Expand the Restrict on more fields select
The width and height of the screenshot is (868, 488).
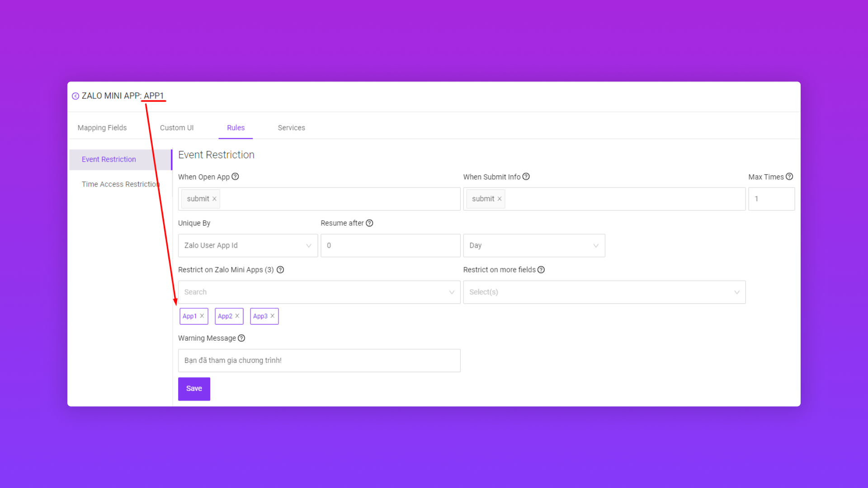point(604,292)
